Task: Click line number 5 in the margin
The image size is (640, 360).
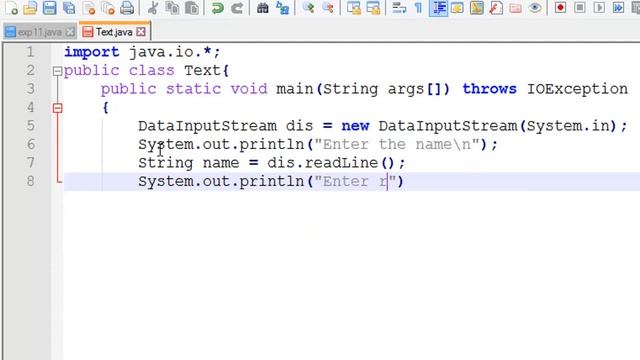Action: click(x=30, y=126)
